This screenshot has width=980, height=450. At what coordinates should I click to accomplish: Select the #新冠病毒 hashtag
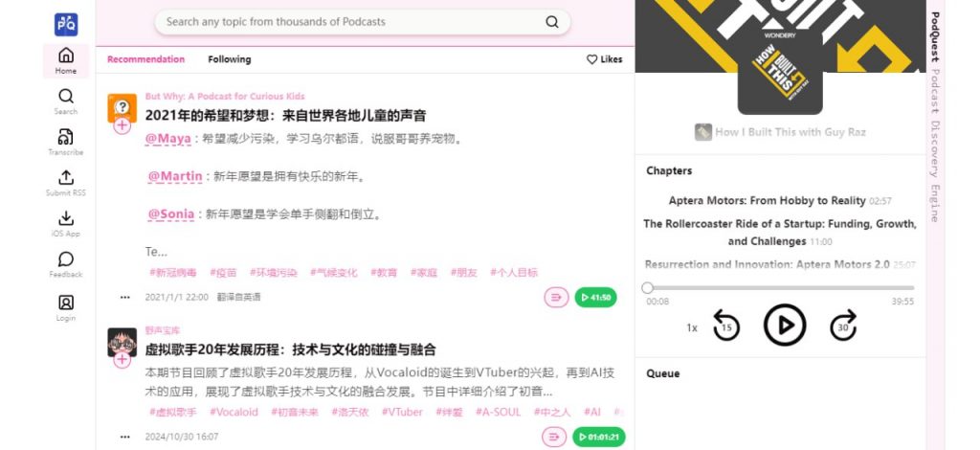(172, 273)
